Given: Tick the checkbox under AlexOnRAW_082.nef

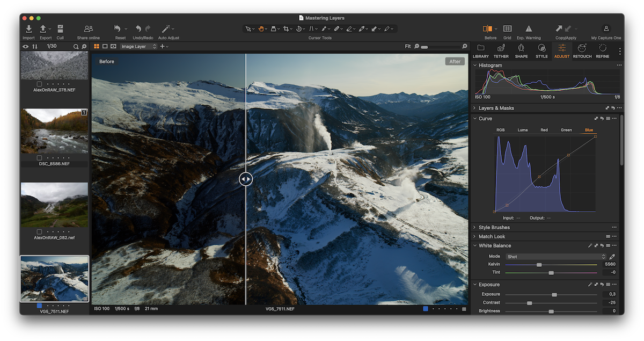Looking at the screenshot, I should (x=39, y=232).
